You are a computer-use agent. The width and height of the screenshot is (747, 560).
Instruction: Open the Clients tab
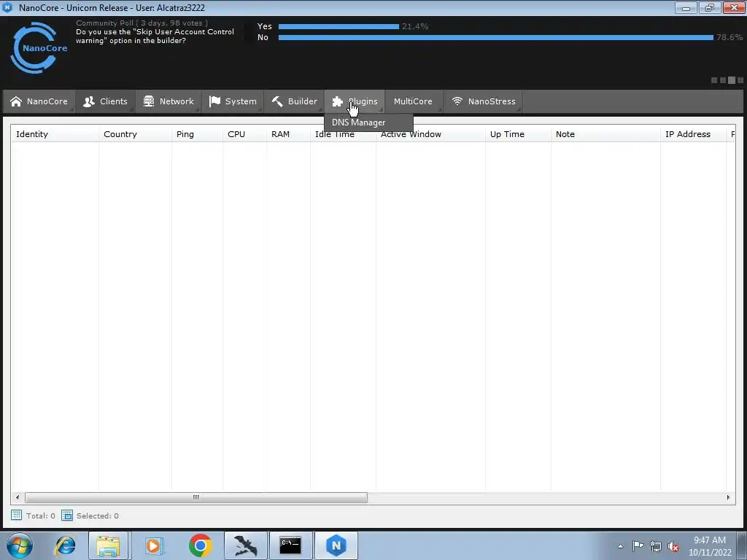point(105,101)
